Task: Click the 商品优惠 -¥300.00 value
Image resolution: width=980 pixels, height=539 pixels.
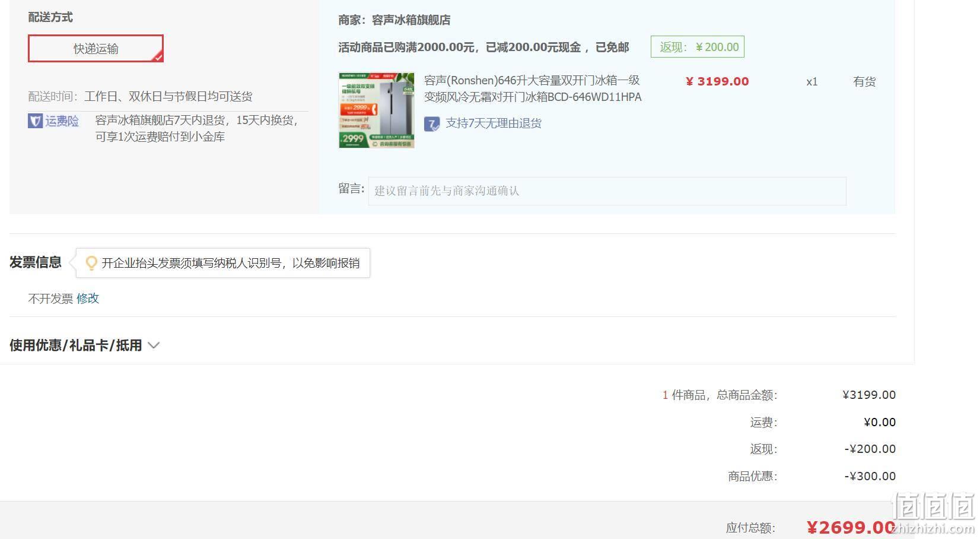Action: [870, 476]
